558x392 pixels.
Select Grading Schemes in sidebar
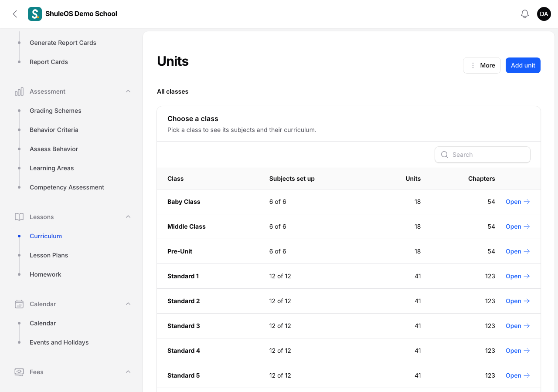[x=55, y=111]
